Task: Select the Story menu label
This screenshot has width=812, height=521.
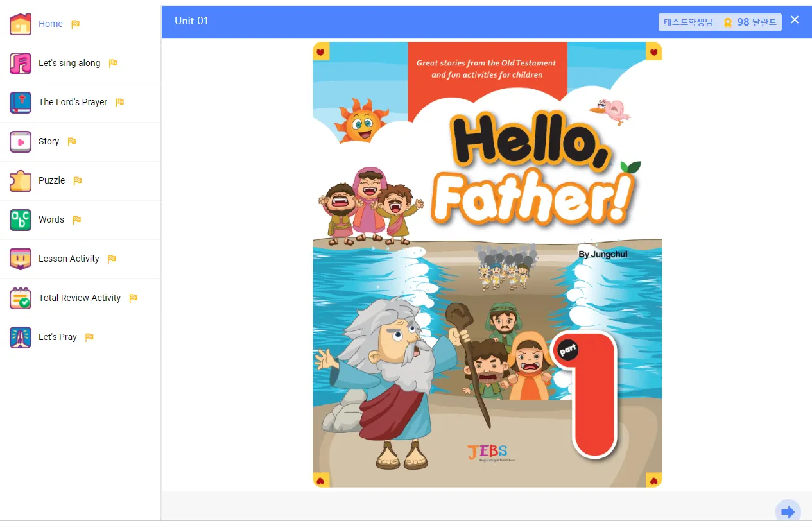Action: coord(49,141)
